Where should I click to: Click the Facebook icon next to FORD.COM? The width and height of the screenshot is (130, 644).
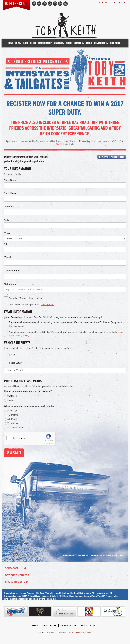21,568
